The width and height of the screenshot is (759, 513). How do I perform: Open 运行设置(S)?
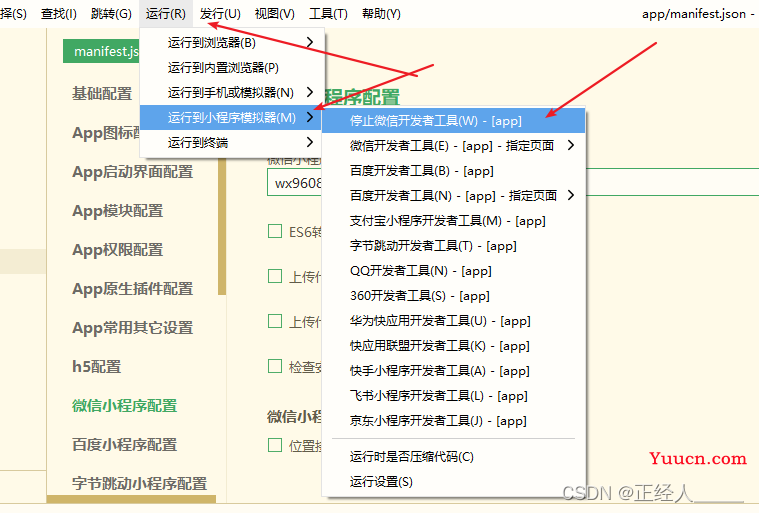coord(453,482)
